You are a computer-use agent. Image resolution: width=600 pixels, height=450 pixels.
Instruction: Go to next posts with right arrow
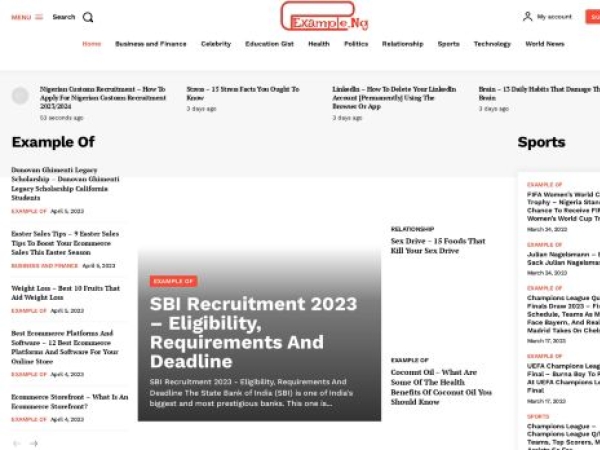click(x=34, y=443)
